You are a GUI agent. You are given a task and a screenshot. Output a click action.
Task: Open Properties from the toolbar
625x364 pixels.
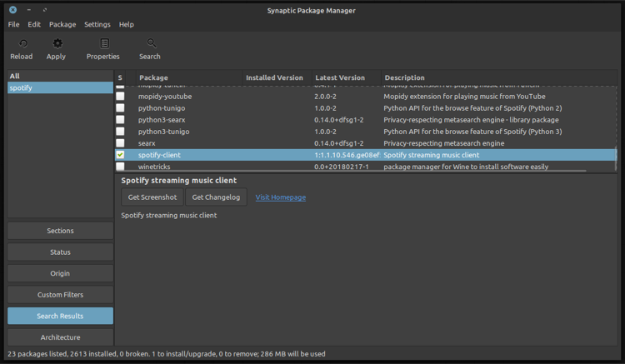(102, 49)
